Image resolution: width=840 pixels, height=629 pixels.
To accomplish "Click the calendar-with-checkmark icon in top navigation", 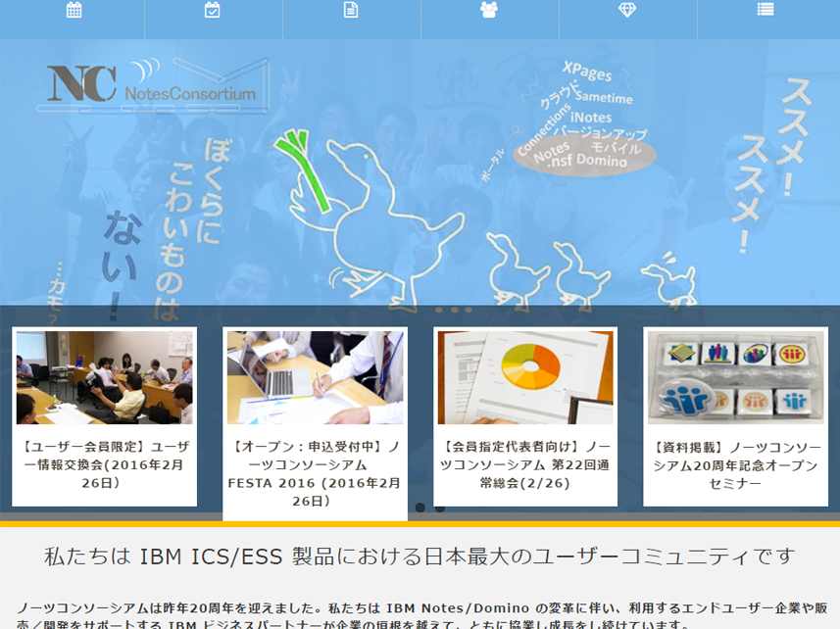I will click(212, 10).
